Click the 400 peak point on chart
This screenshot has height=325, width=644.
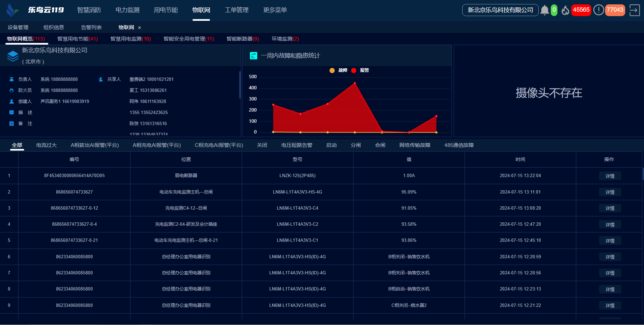(x=355, y=83)
